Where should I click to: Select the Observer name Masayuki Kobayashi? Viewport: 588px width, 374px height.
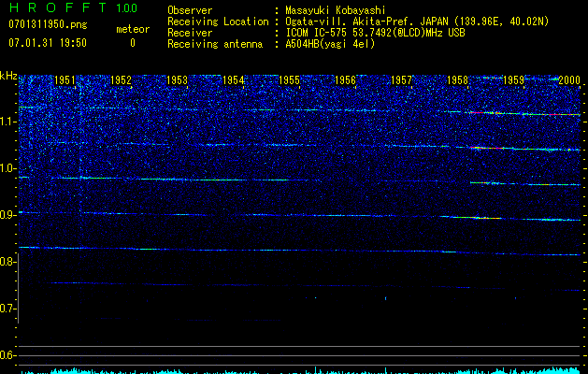pyautogui.click(x=336, y=10)
